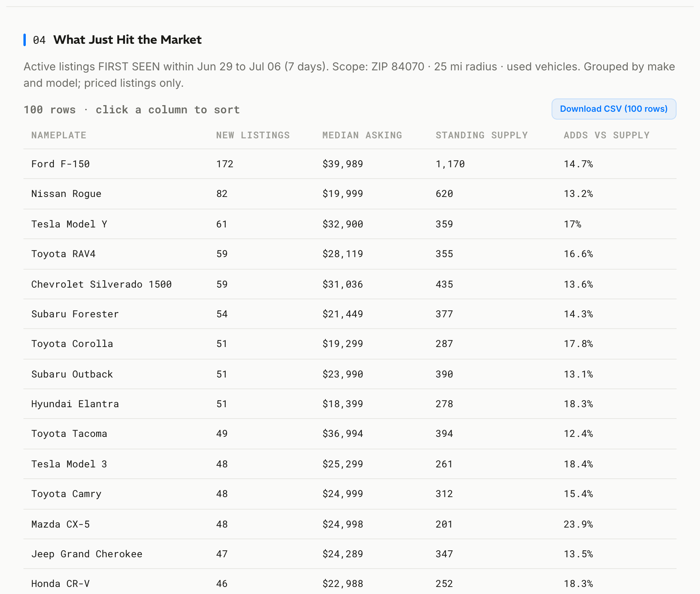Click the Nissan Rogue nameplate cell

[66, 194]
